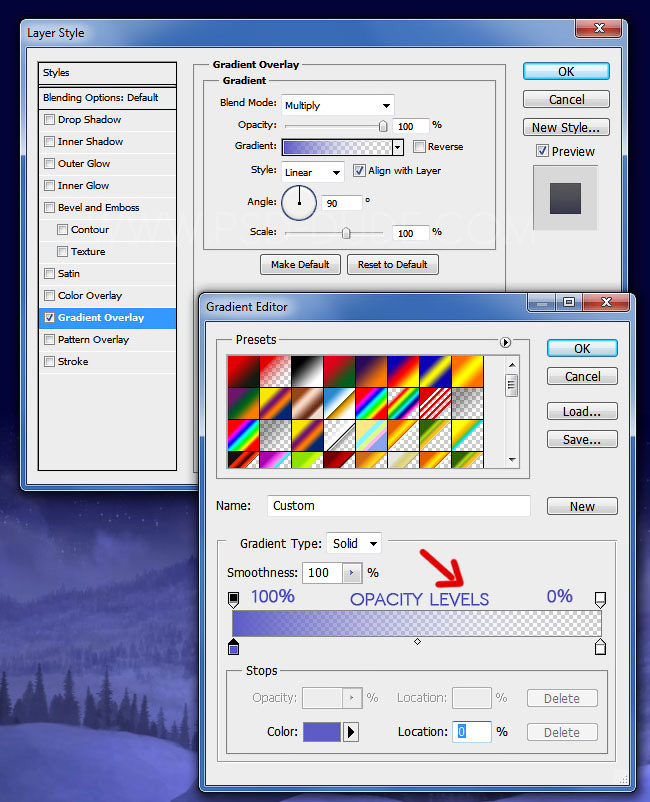Enable the Contour sub-option checkbox
The width and height of the screenshot is (650, 802).
click(62, 230)
